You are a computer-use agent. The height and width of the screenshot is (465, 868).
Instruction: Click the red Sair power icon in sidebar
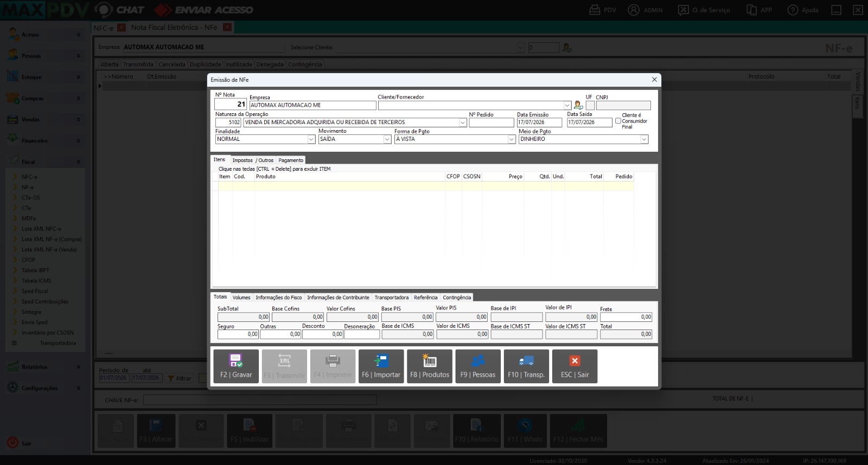(12, 443)
